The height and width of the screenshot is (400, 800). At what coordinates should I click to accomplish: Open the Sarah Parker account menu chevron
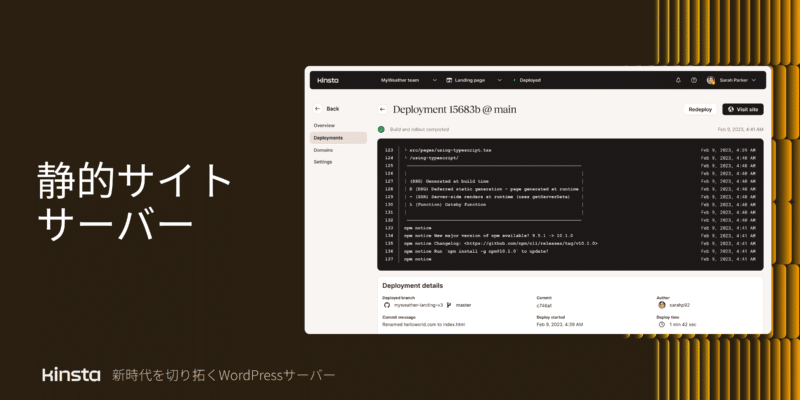pos(754,80)
